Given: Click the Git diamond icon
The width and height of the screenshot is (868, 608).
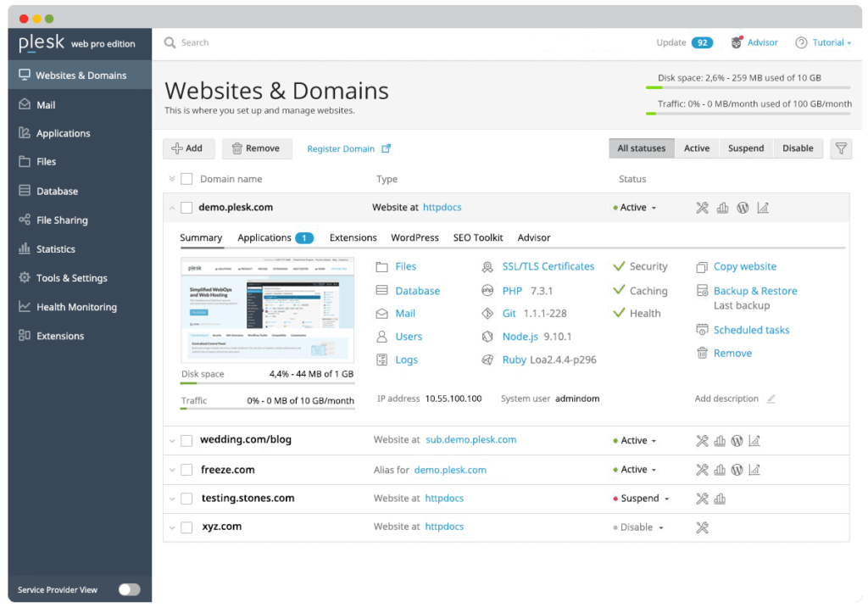Looking at the screenshot, I should 487,314.
